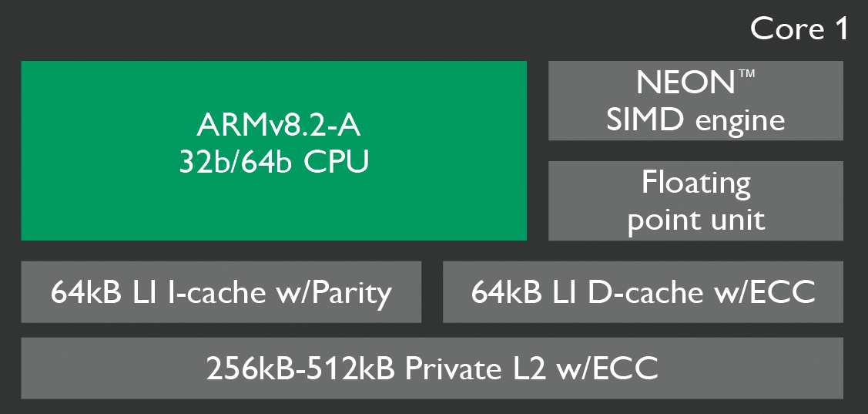Viewport: 868px width, 414px height.
Task: Click the L1 D-cache w/ECC block
Action: (643, 292)
